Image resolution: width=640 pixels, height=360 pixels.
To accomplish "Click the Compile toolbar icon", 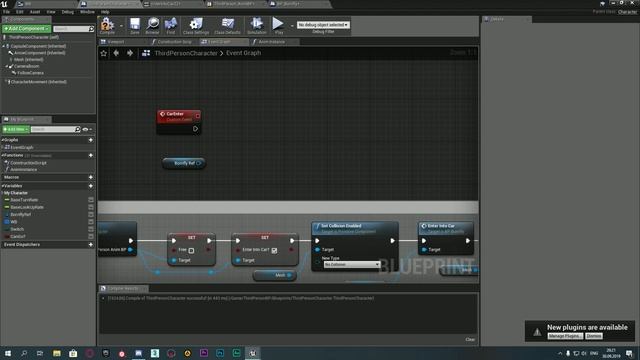I will [x=107, y=25].
